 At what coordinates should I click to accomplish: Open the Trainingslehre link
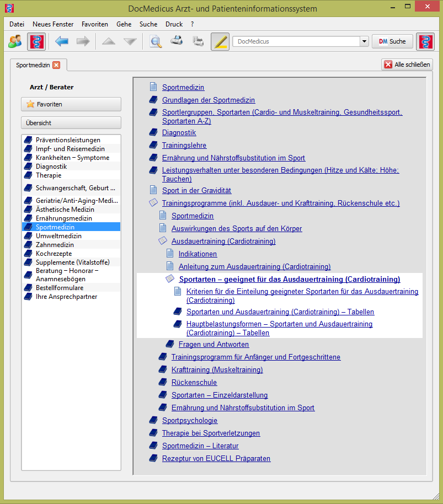point(184,145)
